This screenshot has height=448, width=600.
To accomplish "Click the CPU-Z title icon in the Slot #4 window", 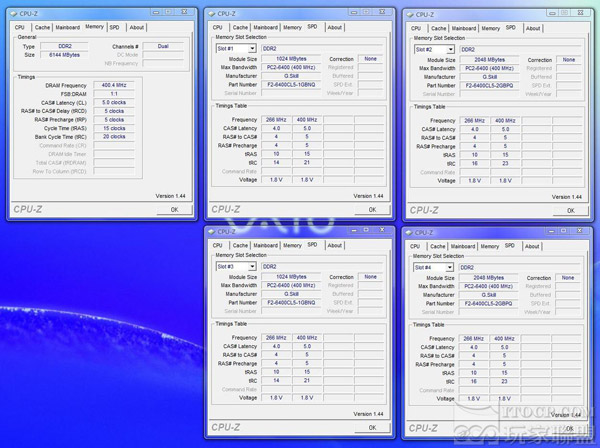I will tap(409, 233).
